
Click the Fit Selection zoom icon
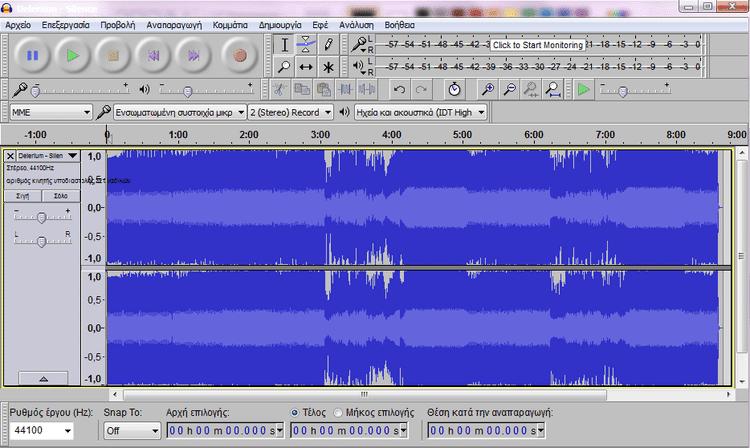[531, 89]
